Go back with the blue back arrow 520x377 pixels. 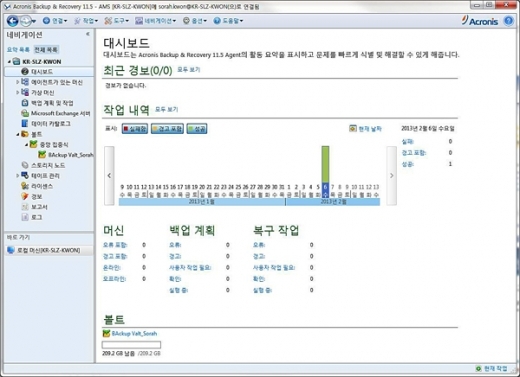coord(13,21)
